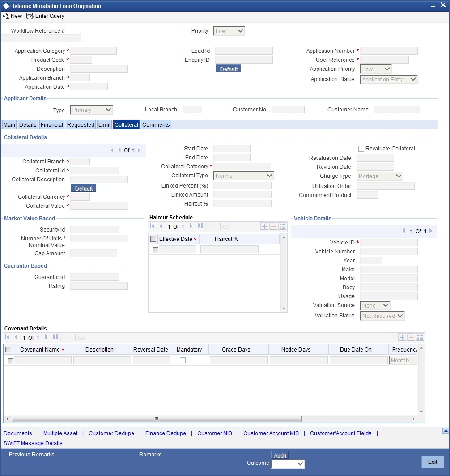Image resolution: width=450 pixels, height=476 pixels.
Task: Go to previous Covenant Details record
Action: coord(16,337)
